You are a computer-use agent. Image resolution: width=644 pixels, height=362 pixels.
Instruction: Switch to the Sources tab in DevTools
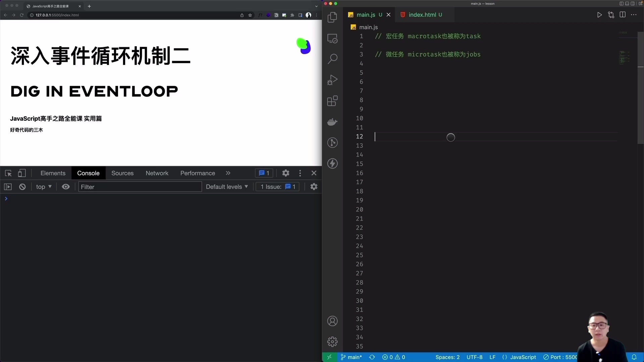[122, 173]
